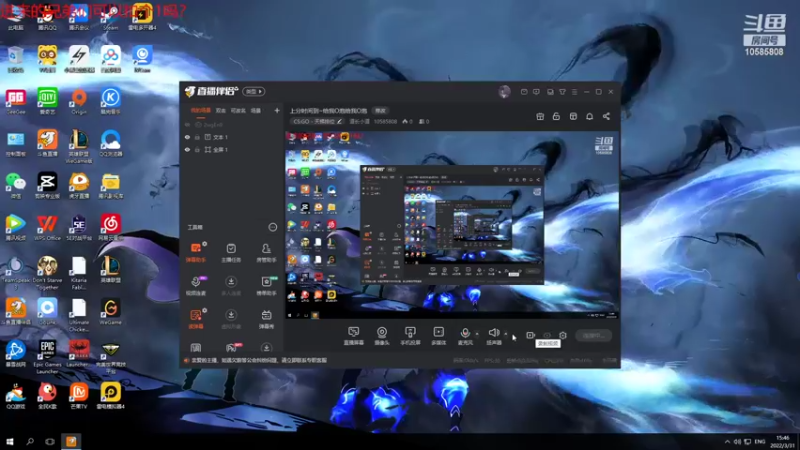The height and width of the screenshot is (450, 800).
Task: Switch to the fourth scene tab
Action: 256,110
